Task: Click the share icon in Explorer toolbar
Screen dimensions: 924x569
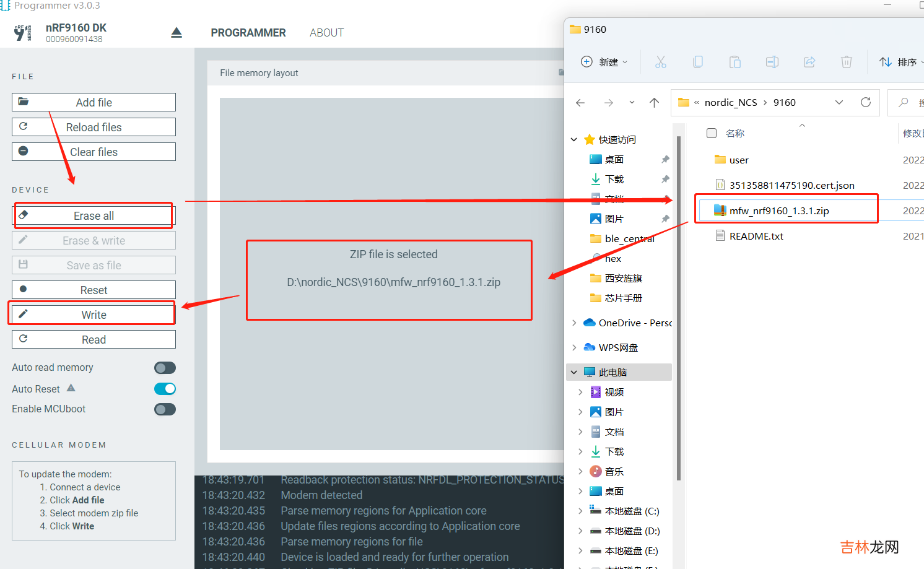Action: [809, 62]
